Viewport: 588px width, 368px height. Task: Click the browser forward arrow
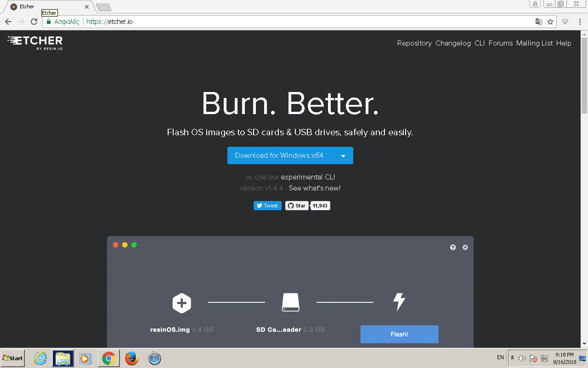pos(21,22)
